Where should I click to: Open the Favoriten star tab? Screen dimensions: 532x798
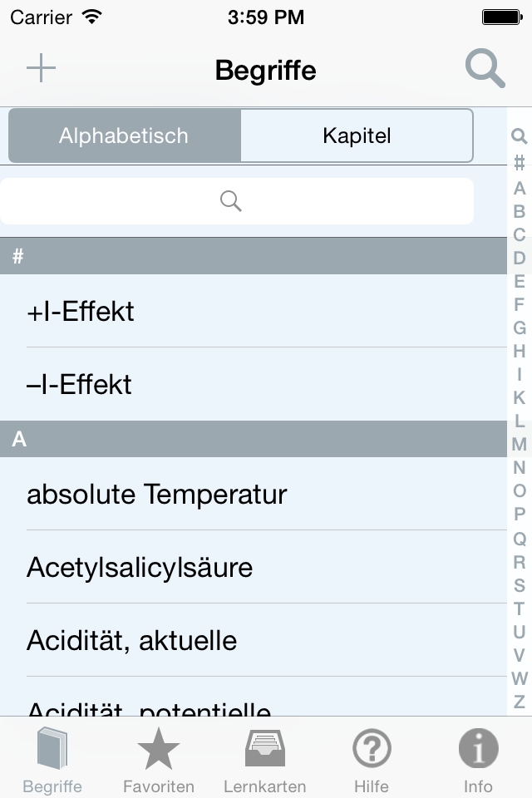coord(158,759)
